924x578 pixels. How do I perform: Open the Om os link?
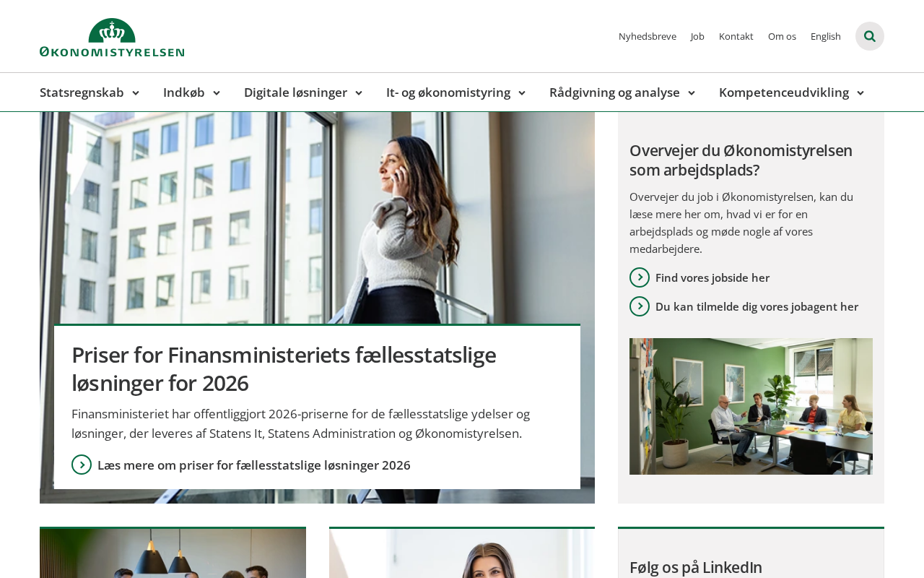click(x=782, y=36)
